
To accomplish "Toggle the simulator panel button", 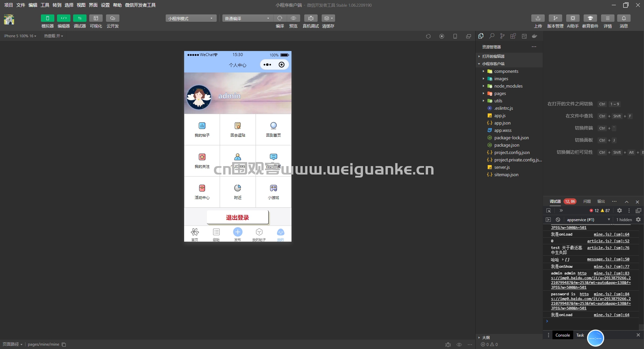I will click(47, 18).
